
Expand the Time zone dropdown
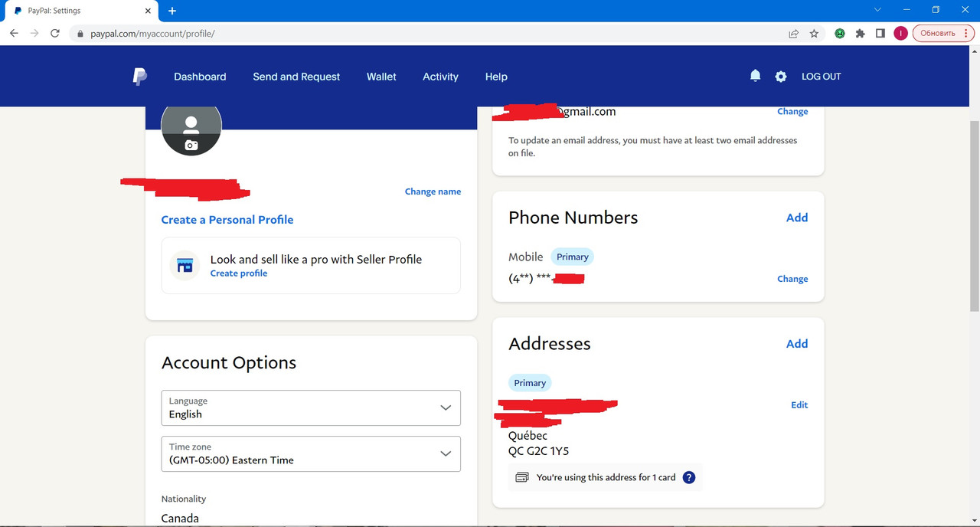311,453
